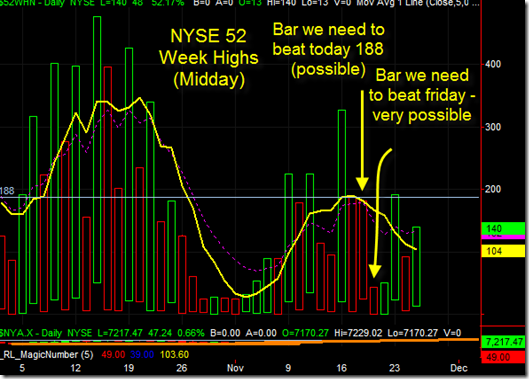Click the Nov label on date axis
The height and width of the screenshot is (379, 529).
(235, 368)
